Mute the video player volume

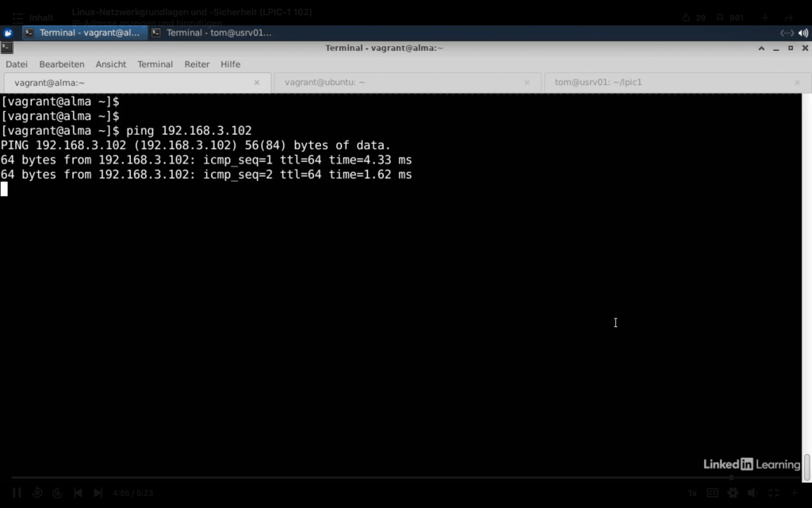point(753,493)
